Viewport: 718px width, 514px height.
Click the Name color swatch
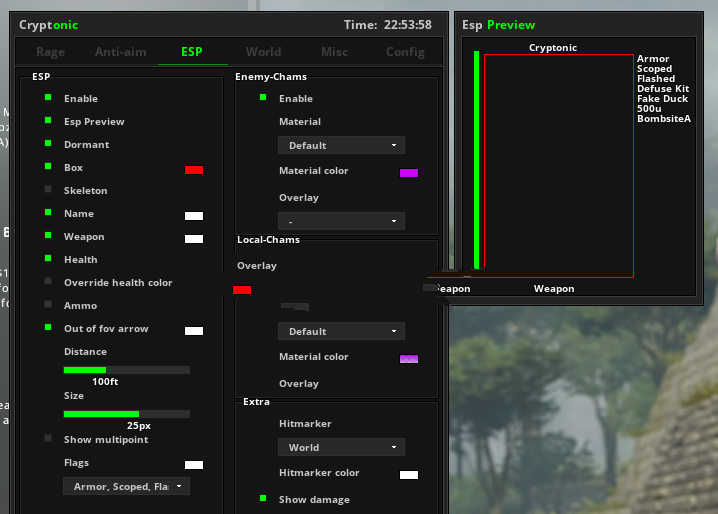coord(194,216)
